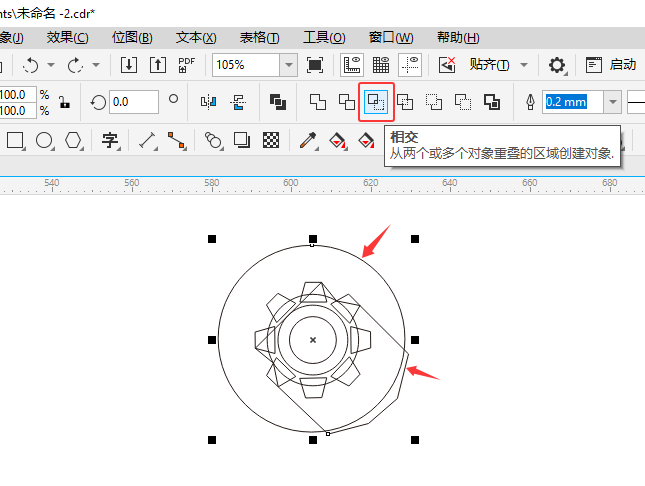Toggle the show rulers button
Screen dimensions: 645x486
(x=352, y=65)
